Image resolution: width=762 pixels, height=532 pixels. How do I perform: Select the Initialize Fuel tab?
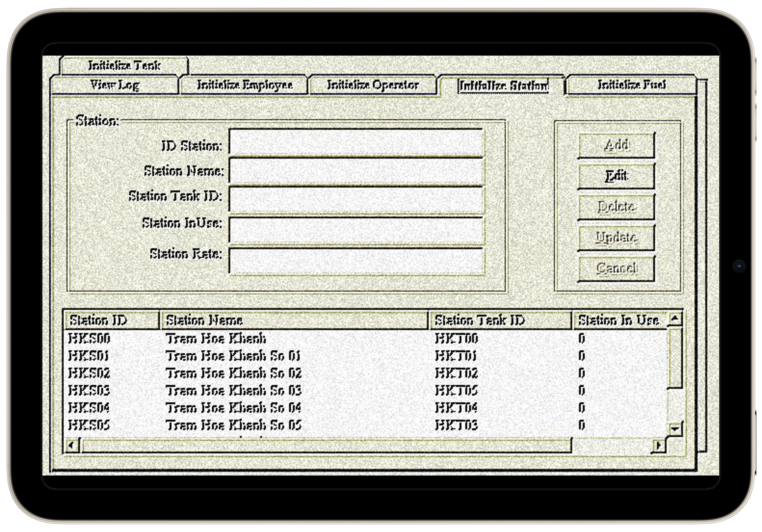click(x=631, y=85)
